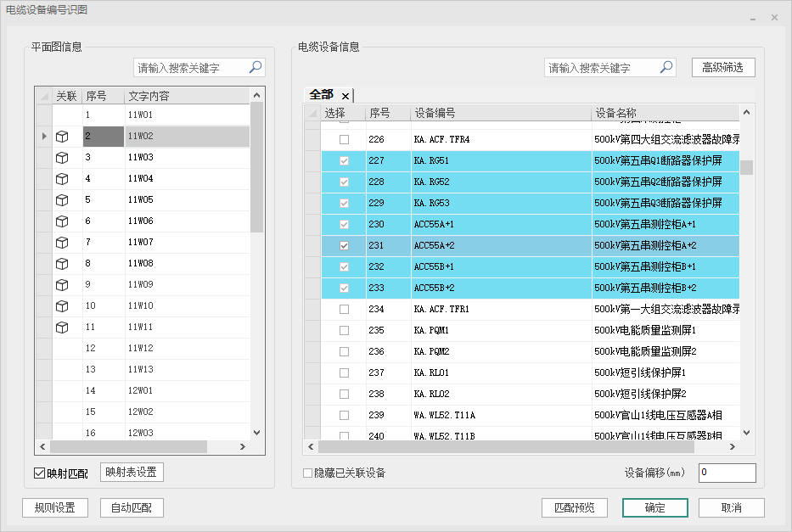This screenshot has height=532, width=792.
Task: Sort by the 设备编号 column header
Action: [x=500, y=113]
